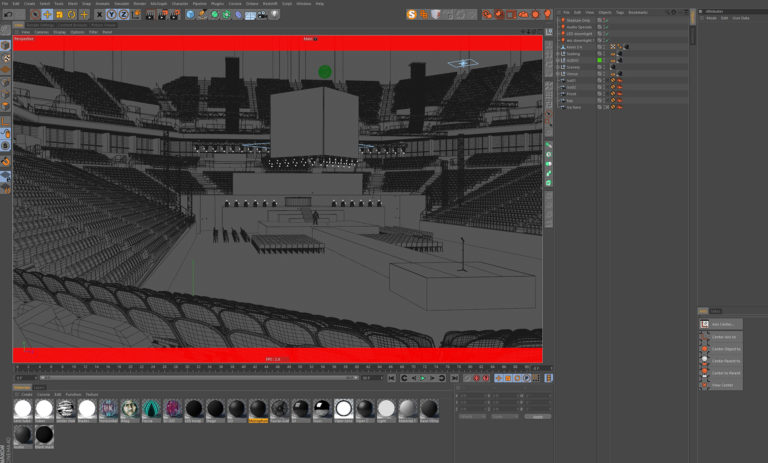Click the orange S plugin icon
Image resolution: width=768 pixels, height=463 pixels.
pos(411,15)
